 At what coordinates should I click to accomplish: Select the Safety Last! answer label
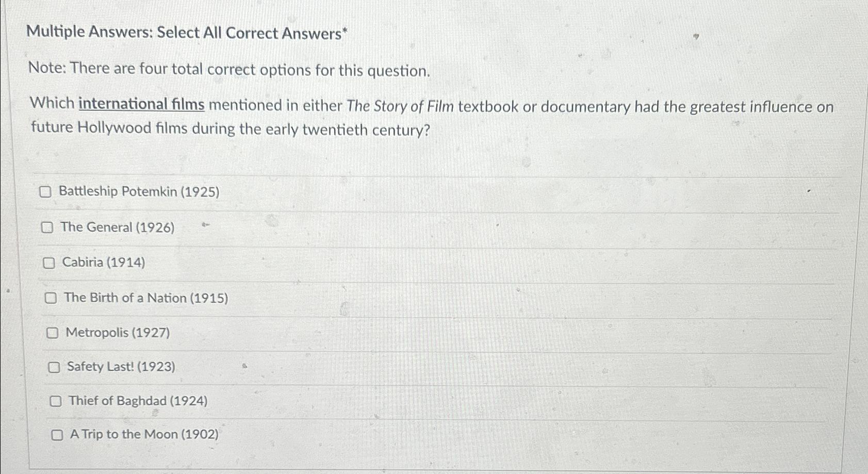[121, 367]
